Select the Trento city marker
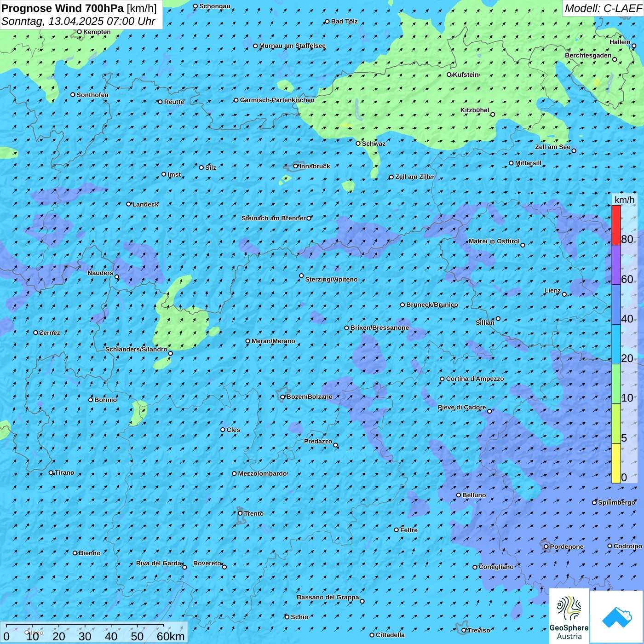This screenshot has width=644, height=644. click(x=240, y=513)
